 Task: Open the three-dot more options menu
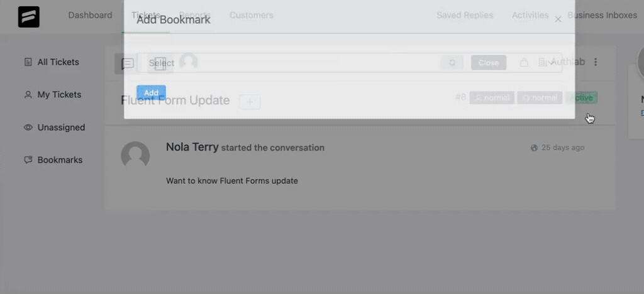596,62
